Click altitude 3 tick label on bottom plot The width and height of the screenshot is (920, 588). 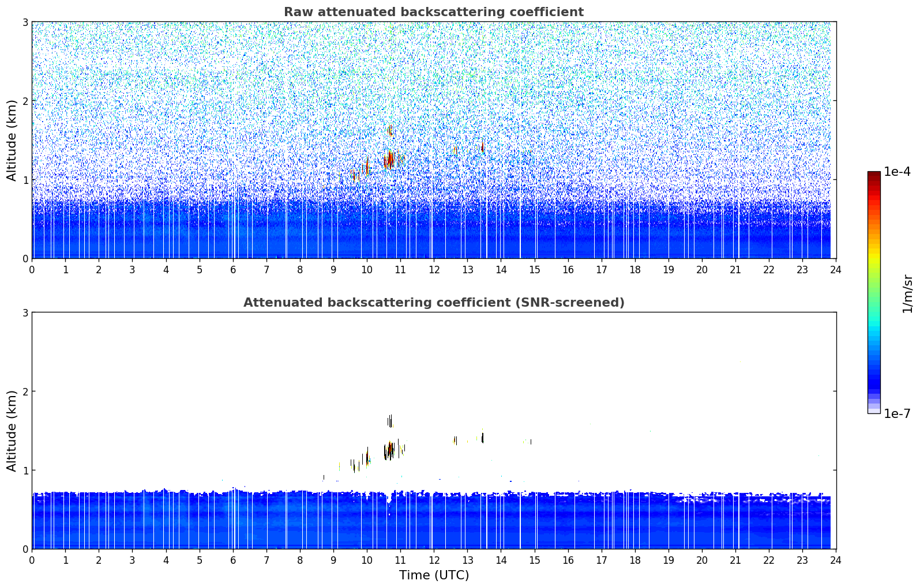pyautogui.click(x=25, y=312)
